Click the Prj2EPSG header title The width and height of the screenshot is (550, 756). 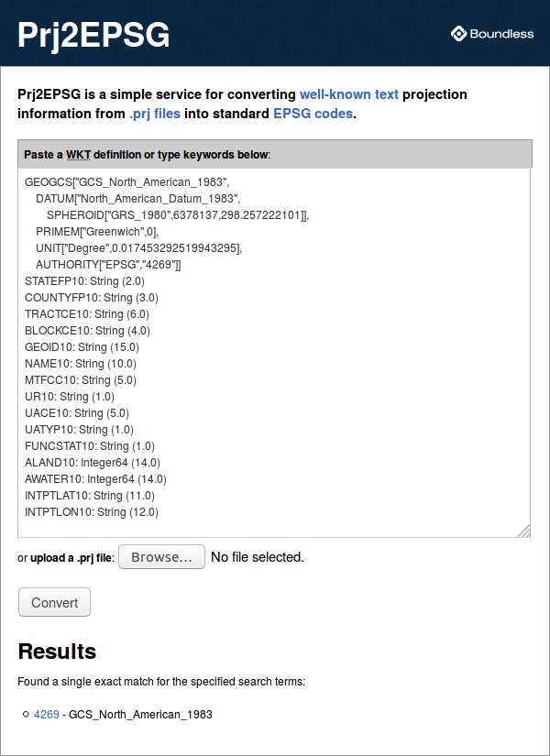tap(93, 35)
